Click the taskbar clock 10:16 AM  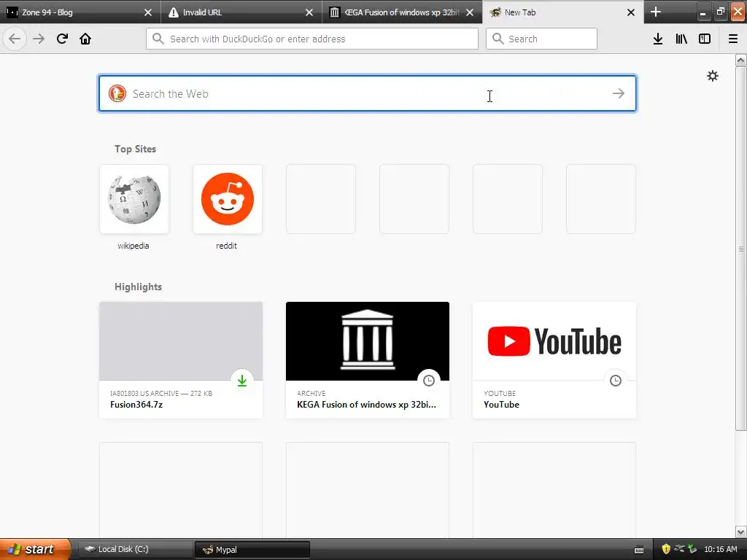point(720,549)
